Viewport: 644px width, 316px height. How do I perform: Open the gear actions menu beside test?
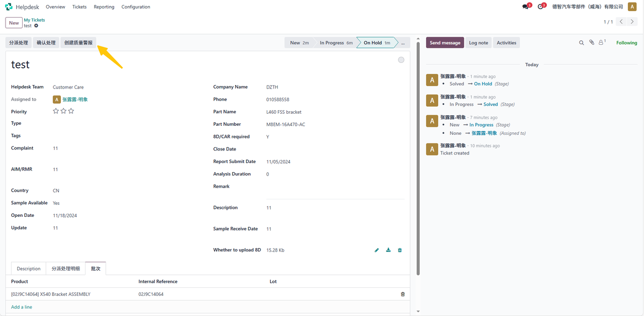tap(36, 26)
